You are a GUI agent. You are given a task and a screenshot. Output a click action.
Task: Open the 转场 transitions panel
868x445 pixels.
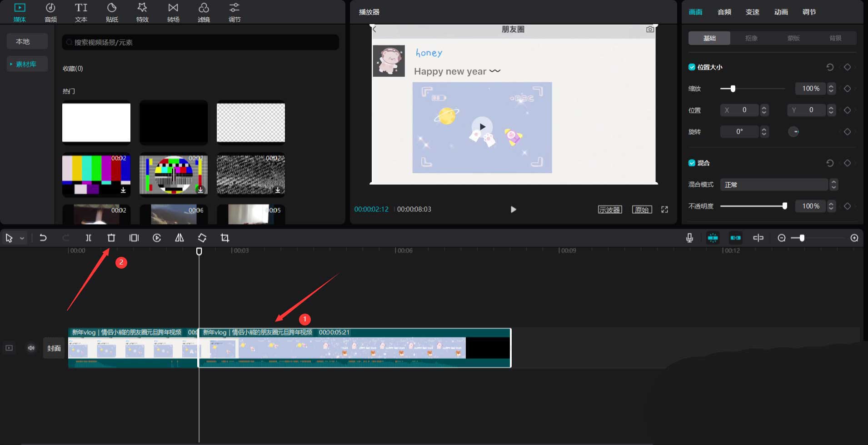173,12
